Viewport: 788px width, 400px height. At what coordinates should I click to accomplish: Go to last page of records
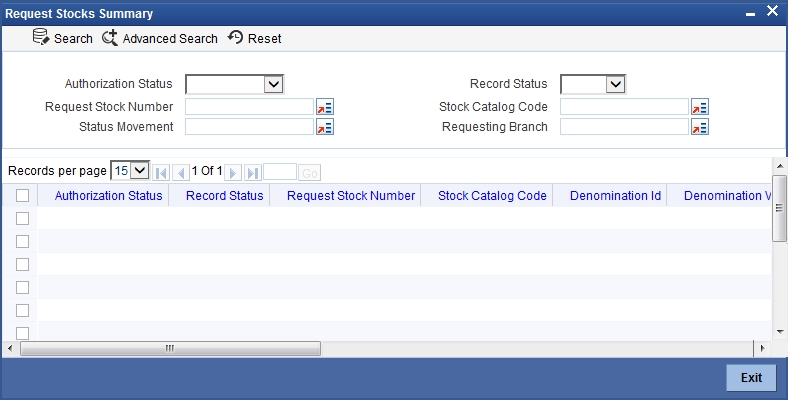253,173
